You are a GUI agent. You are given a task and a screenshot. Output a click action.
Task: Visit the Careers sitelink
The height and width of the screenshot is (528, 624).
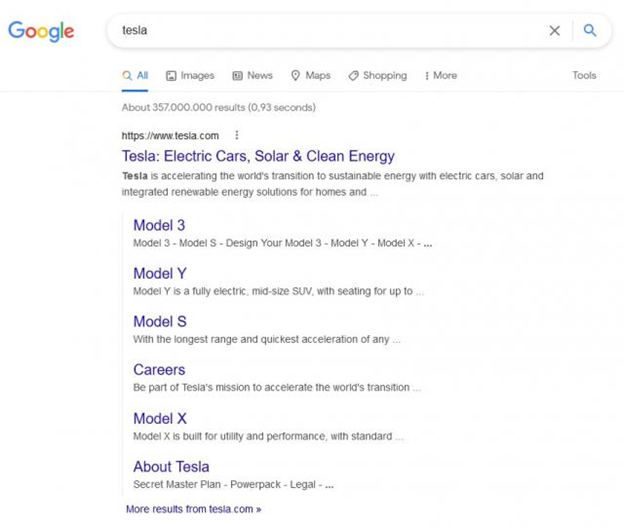pyautogui.click(x=159, y=370)
